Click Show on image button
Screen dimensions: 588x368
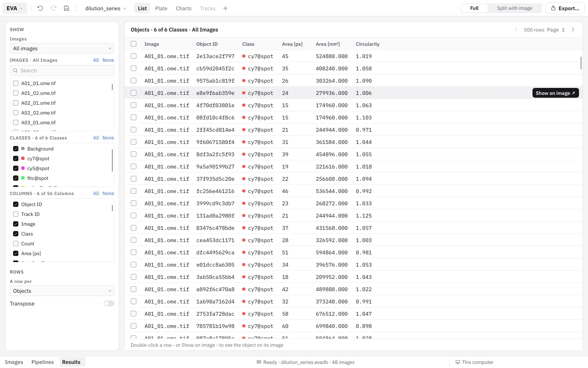point(555,93)
